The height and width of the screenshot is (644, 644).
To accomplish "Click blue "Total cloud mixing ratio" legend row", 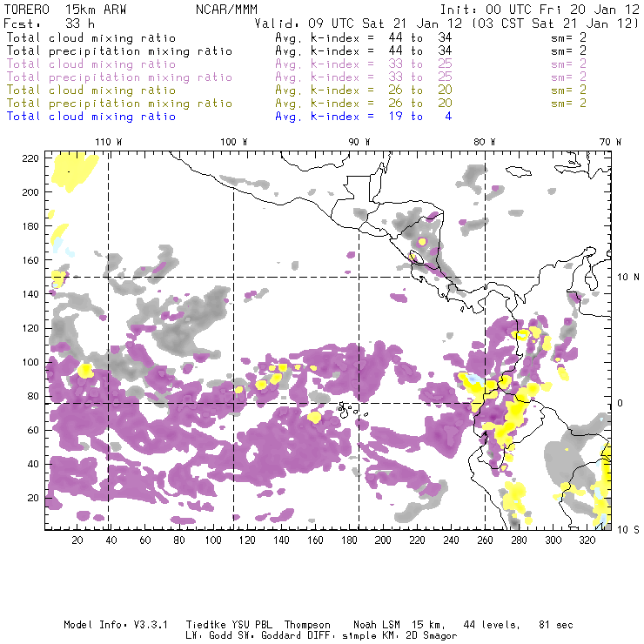I will point(91,117).
